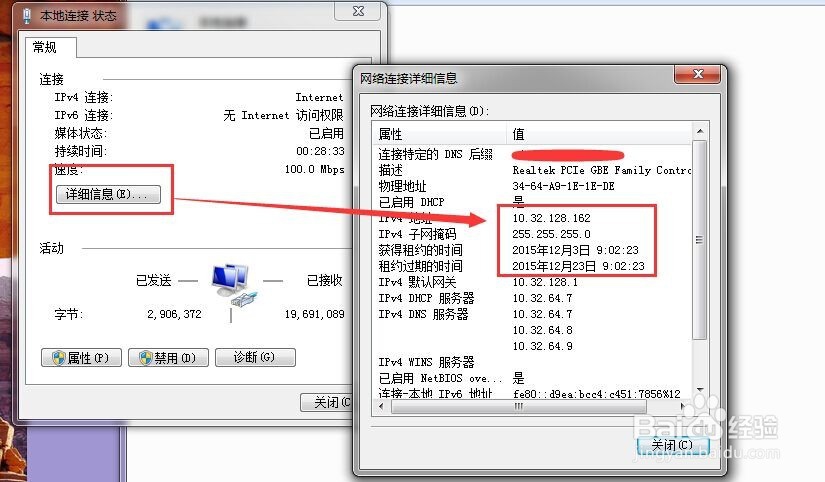Click the IPv6 连接 status label

coord(84,115)
